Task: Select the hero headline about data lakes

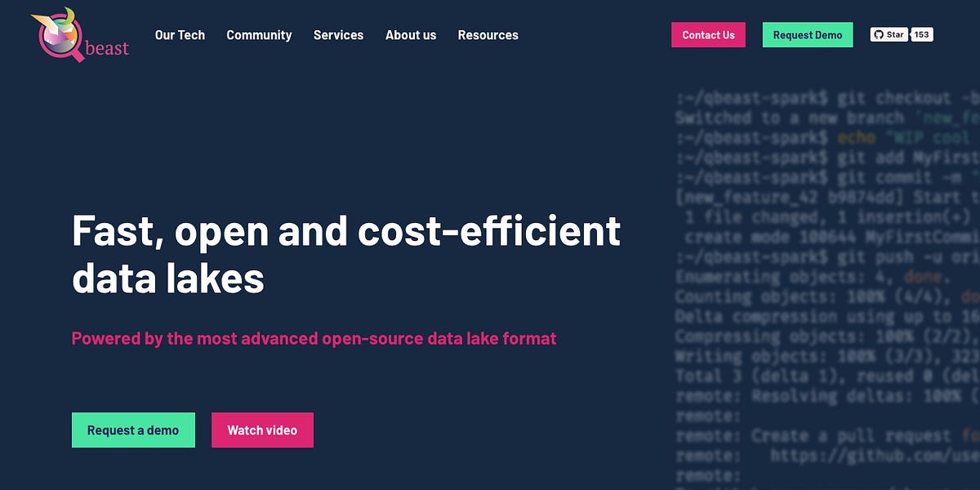Action: [x=346, y=253]
